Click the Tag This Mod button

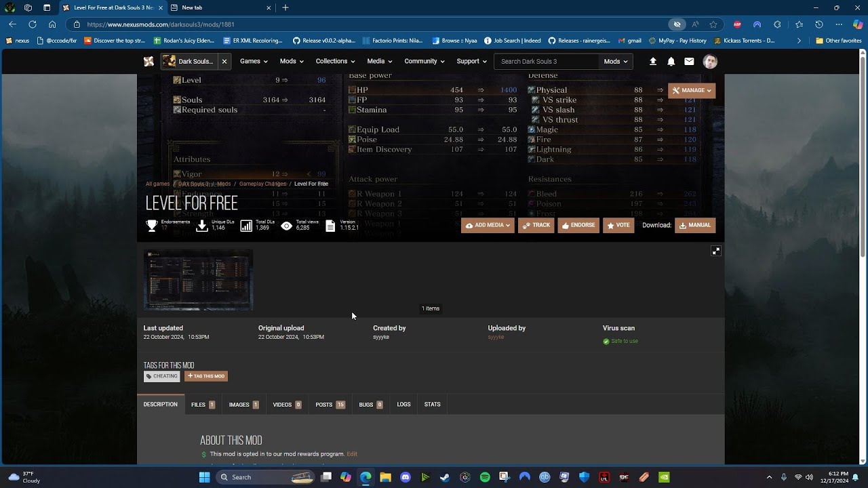tap(206, 376)
